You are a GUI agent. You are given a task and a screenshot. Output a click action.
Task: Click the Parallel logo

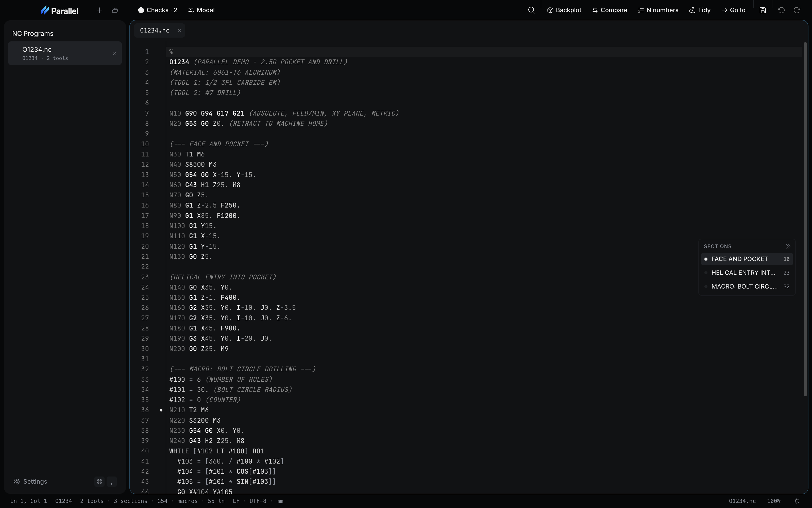[59, 10]
